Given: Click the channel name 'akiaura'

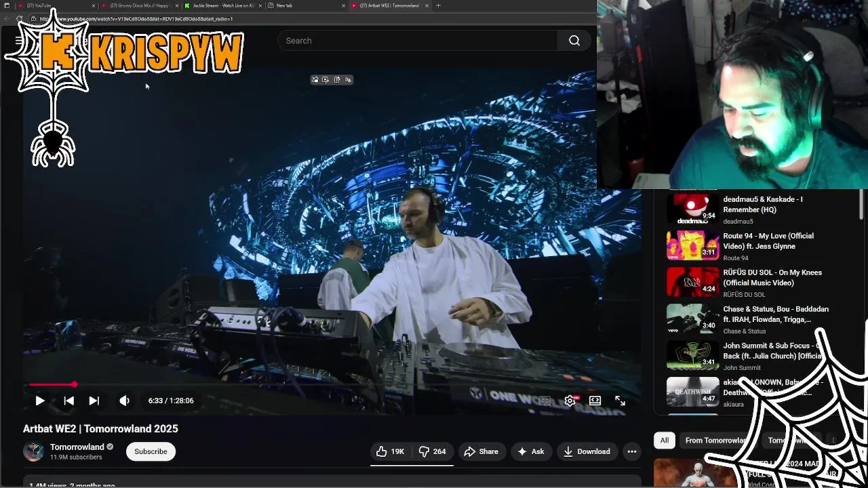Looking at the screenshot, I should coord(734,405).
